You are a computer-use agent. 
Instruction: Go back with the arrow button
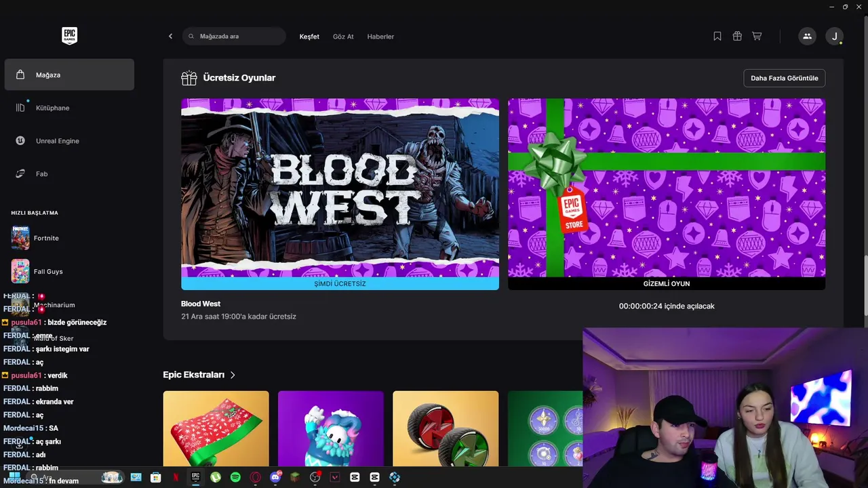[170, 37]
